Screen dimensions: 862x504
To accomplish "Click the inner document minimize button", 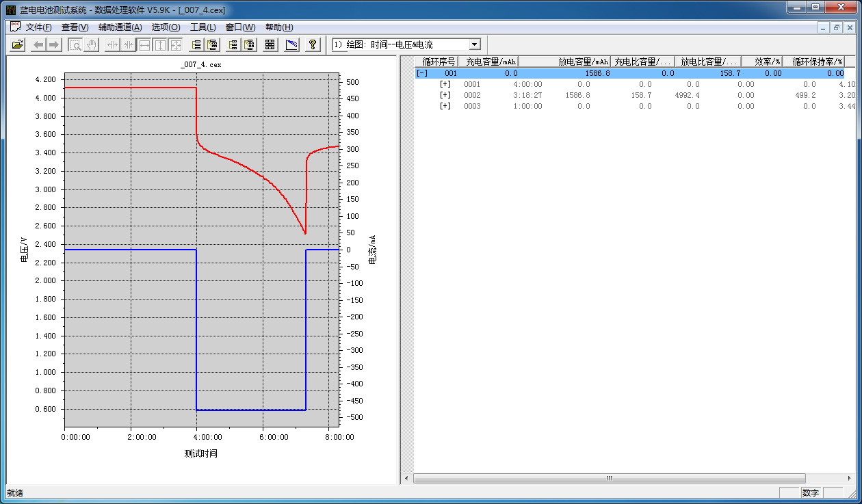I will click(824, 27).
